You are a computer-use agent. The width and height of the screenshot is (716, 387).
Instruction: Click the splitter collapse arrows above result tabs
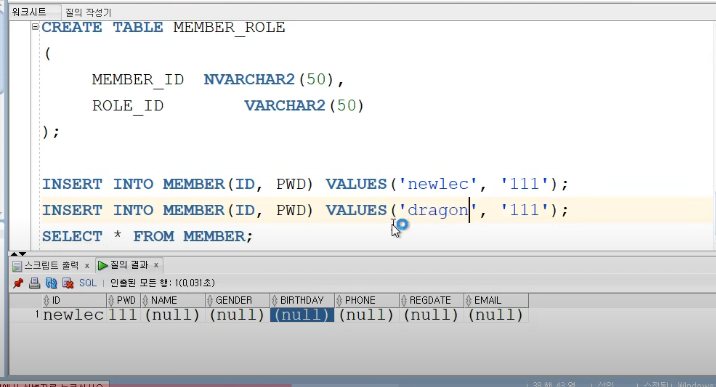click(18, 254)
